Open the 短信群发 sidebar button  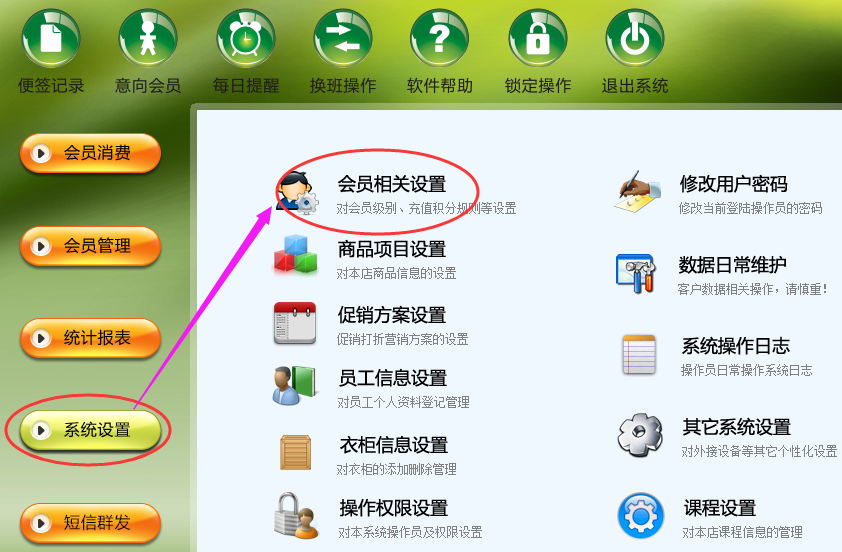90,523
